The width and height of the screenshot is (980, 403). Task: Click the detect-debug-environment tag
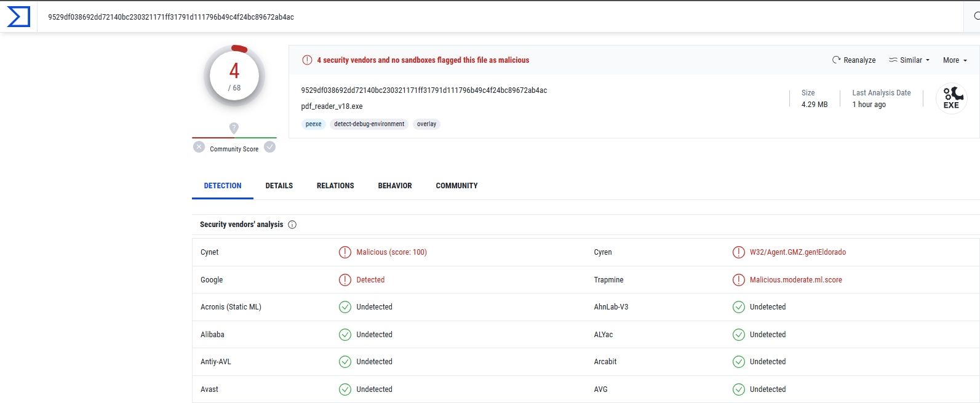pyautogui.click(x=369, y=124)
